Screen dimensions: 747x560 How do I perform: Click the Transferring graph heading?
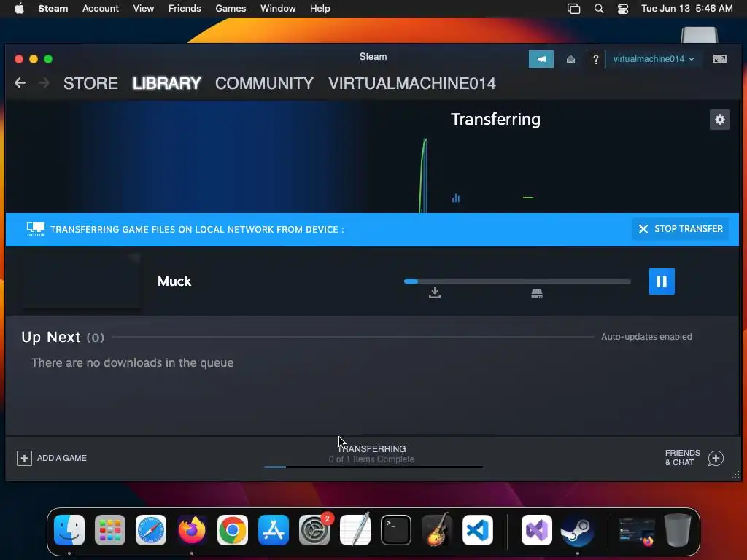click(x=495, y=120)
